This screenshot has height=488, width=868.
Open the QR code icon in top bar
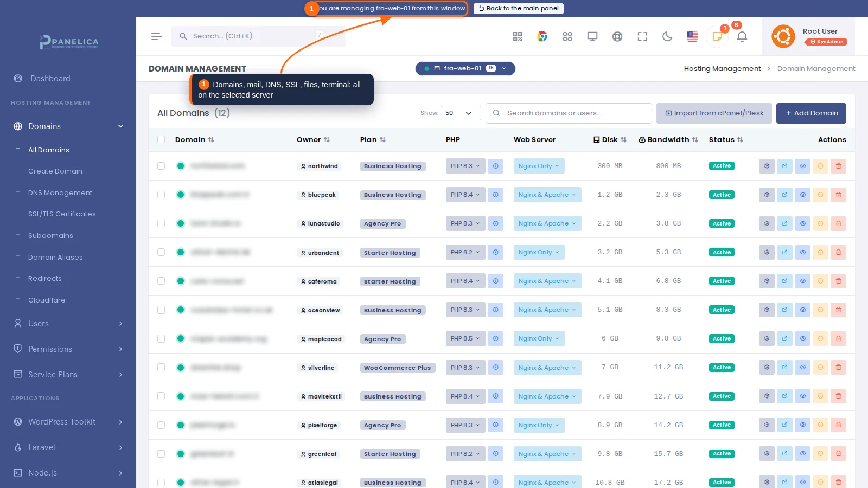point(518,36)
